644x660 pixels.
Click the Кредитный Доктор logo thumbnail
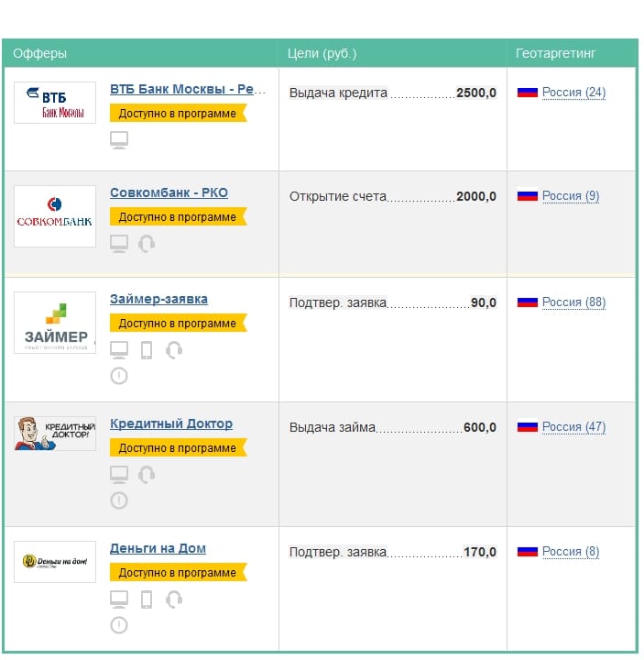tap(55, 434)
